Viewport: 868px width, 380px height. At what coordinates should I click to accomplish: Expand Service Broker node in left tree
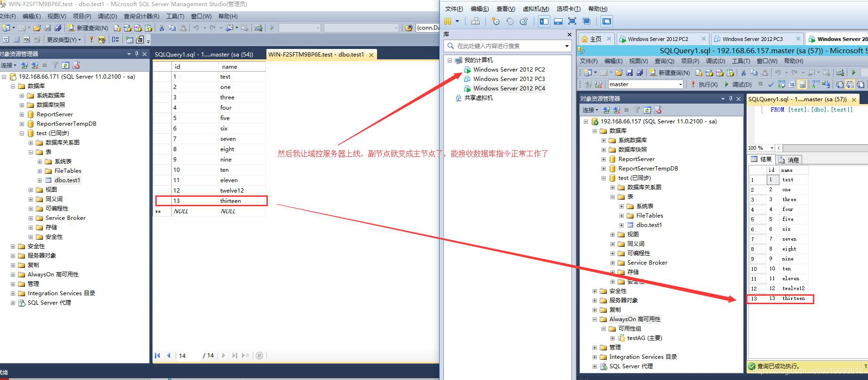click(31, 218)
